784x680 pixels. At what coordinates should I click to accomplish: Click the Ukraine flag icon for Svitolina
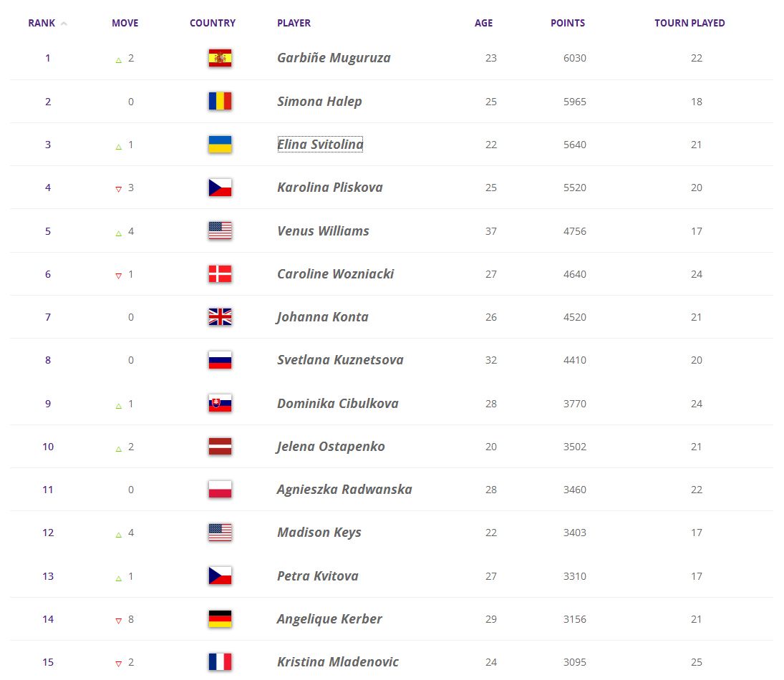[220, 145]
